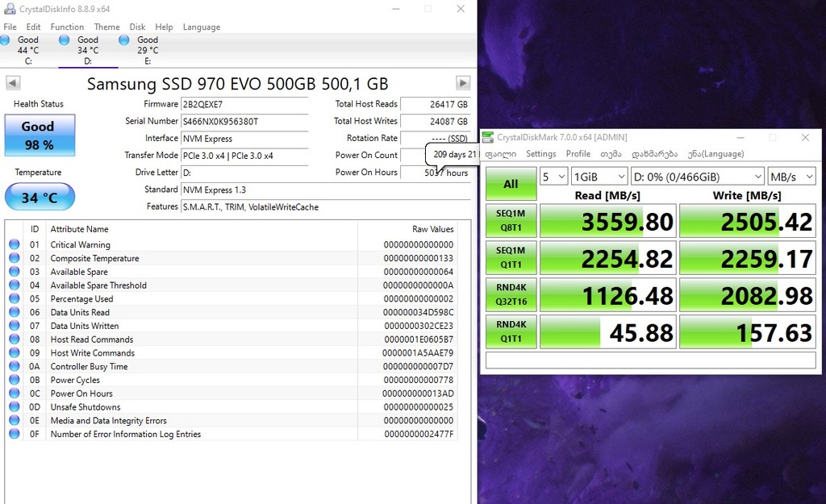Viewport: 826px width, 504px height.
Task: Expand the D: drive selection dropdown
Action: (697, 177)
